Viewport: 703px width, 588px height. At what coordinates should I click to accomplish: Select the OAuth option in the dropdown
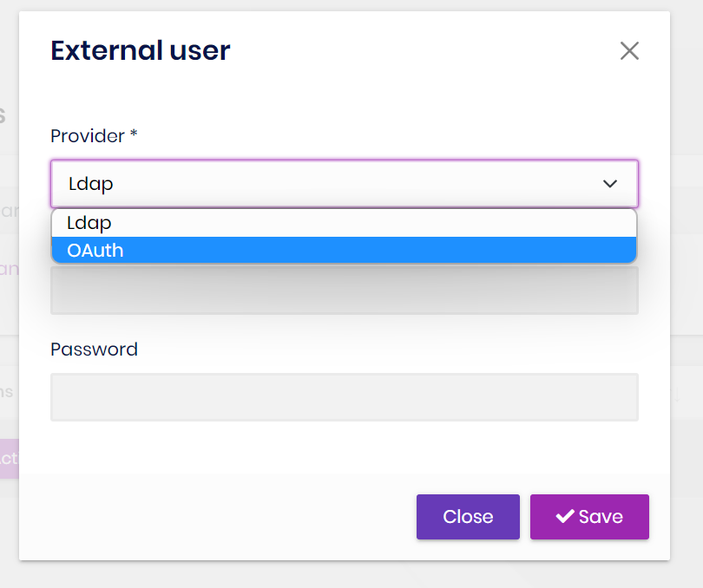pyautogui.click(x=345, y=250)
